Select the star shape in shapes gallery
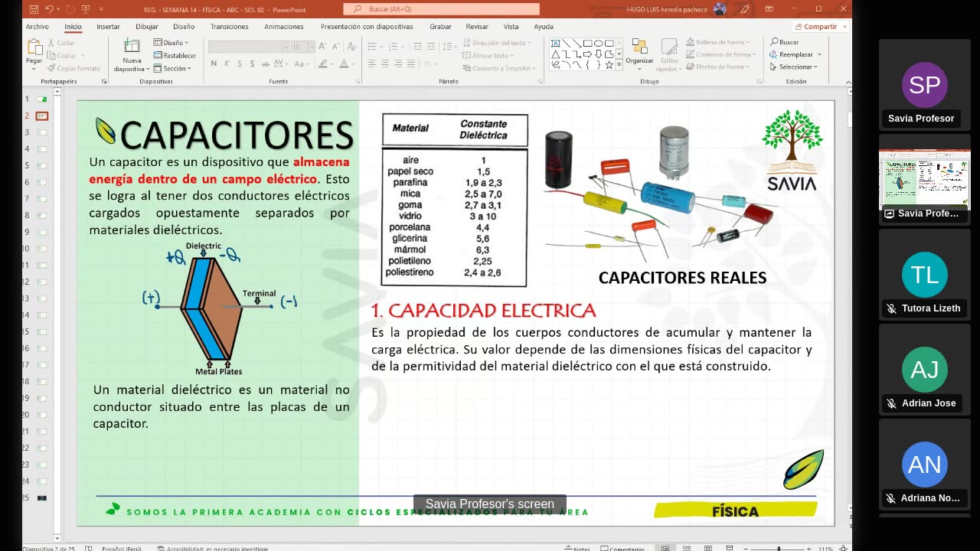This screenshot has height=551, width=980. 609,65
